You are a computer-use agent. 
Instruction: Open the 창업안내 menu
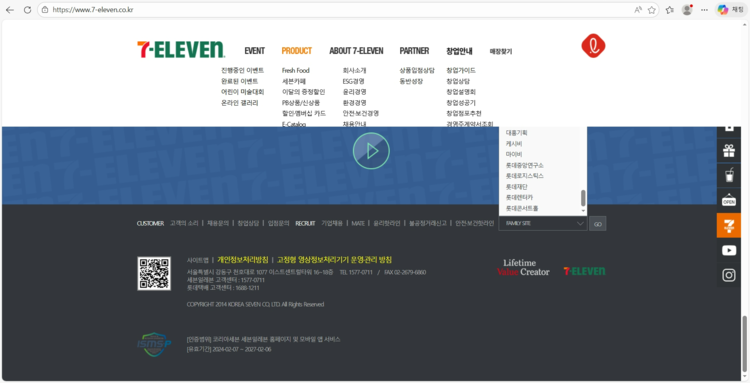[x=459, y=51]
